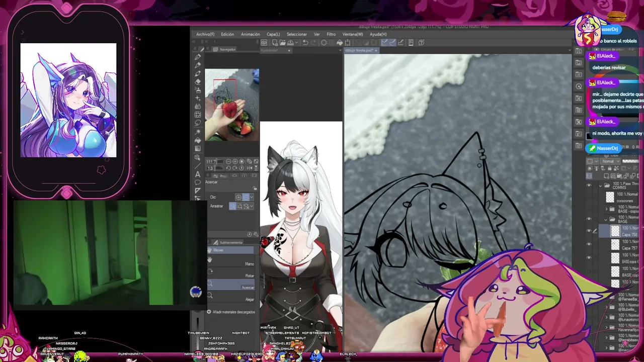Select the Brush tool
The height and width of the screenshot is (362, 644).
(198, 73)
